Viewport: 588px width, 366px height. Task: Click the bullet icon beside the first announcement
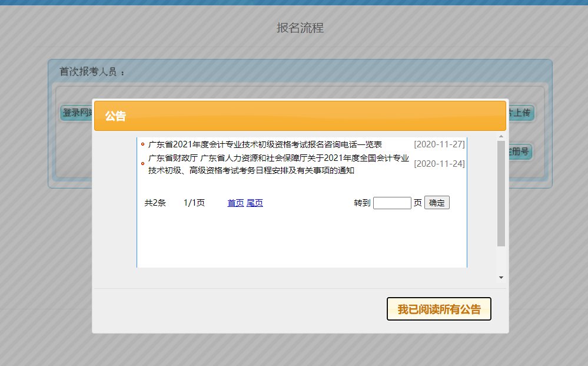[x=142, y=144]
